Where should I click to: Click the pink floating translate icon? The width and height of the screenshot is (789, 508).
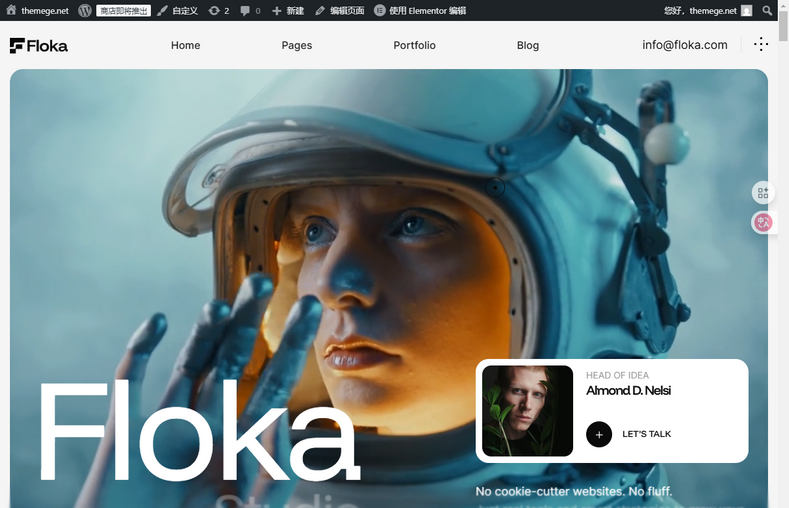point(763,222)
